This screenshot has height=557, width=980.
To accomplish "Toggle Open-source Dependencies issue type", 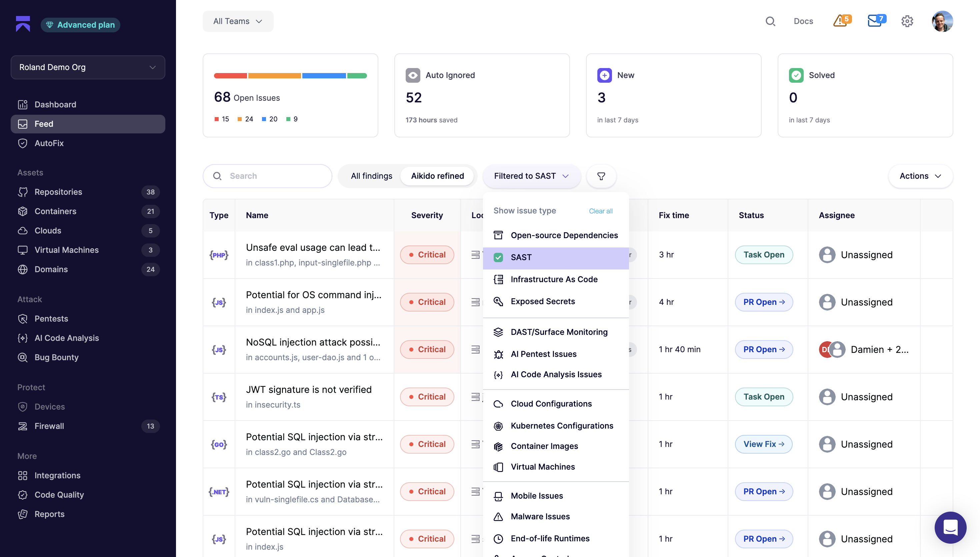I will click(x=556, y=235).
